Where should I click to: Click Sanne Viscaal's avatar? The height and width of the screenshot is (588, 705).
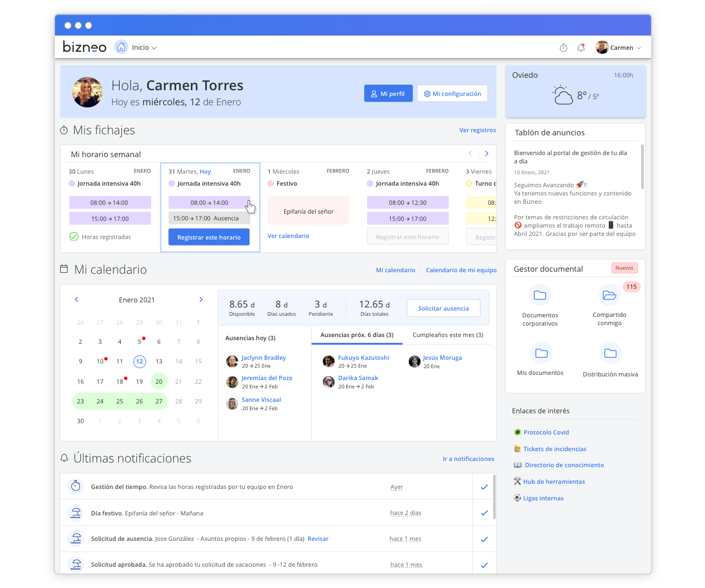232,403
